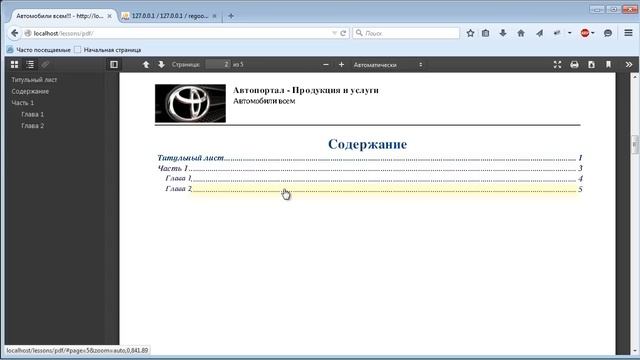
Task: Open the Автоматически zoom dropdown
Action: point(388,65)
